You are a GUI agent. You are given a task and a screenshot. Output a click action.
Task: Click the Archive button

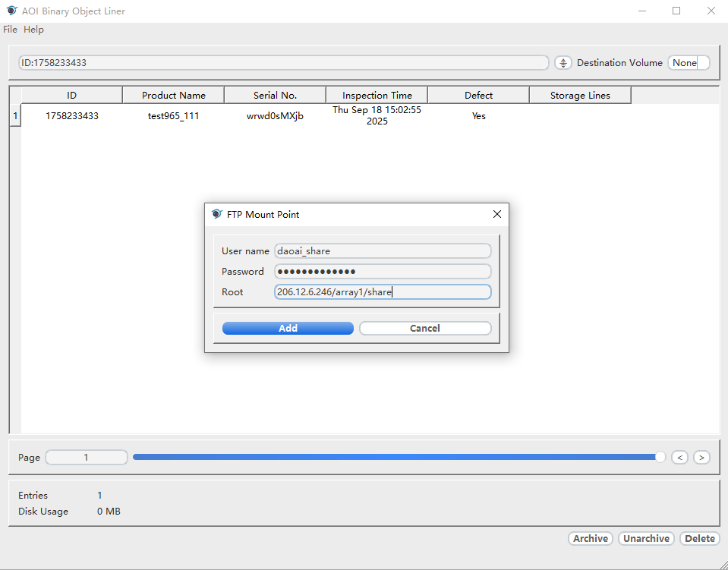tap(591, 539)
